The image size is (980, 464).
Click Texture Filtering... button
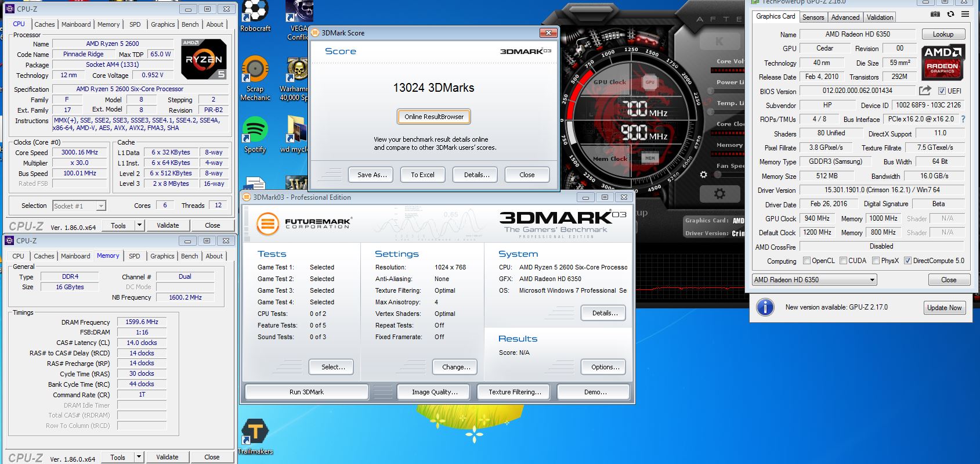coord(515,392)
